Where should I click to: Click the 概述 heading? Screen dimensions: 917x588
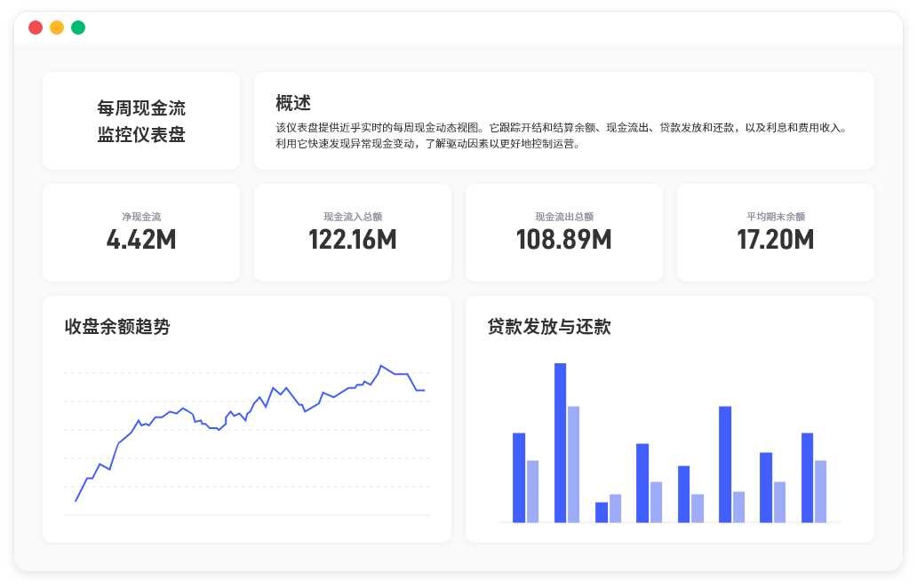tap(292, 103)
